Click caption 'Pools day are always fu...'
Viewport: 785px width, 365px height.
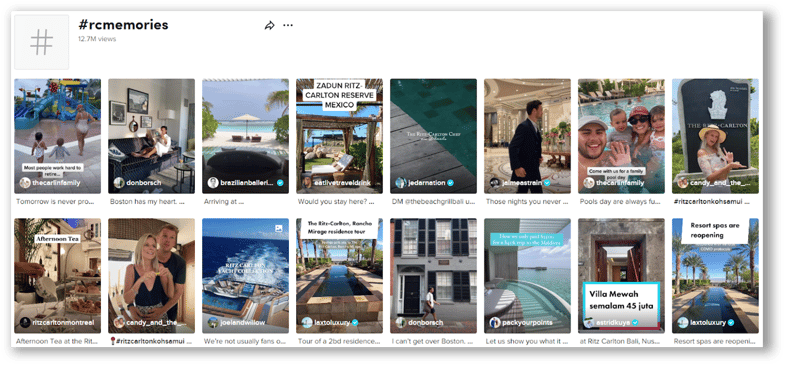[619, 201]
